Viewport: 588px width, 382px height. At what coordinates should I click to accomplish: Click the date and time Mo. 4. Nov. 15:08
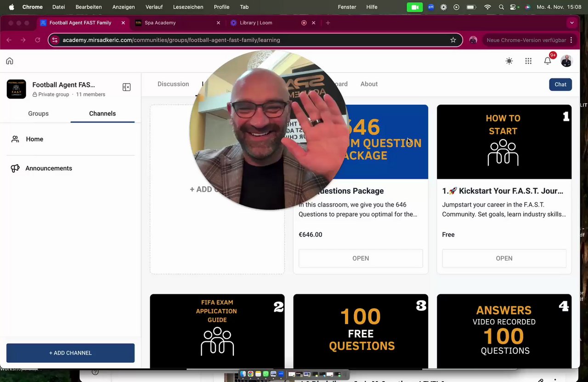pyautogui.click(x=559, y=7)
